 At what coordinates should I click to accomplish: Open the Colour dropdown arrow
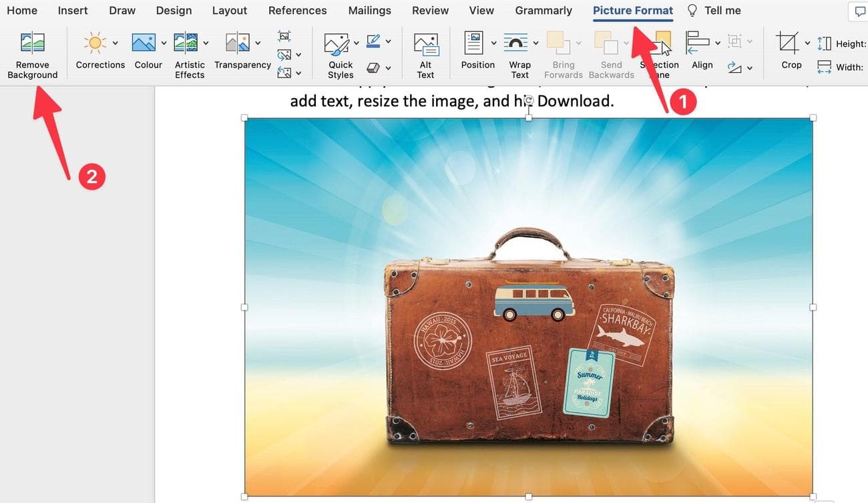click(164, 41)
